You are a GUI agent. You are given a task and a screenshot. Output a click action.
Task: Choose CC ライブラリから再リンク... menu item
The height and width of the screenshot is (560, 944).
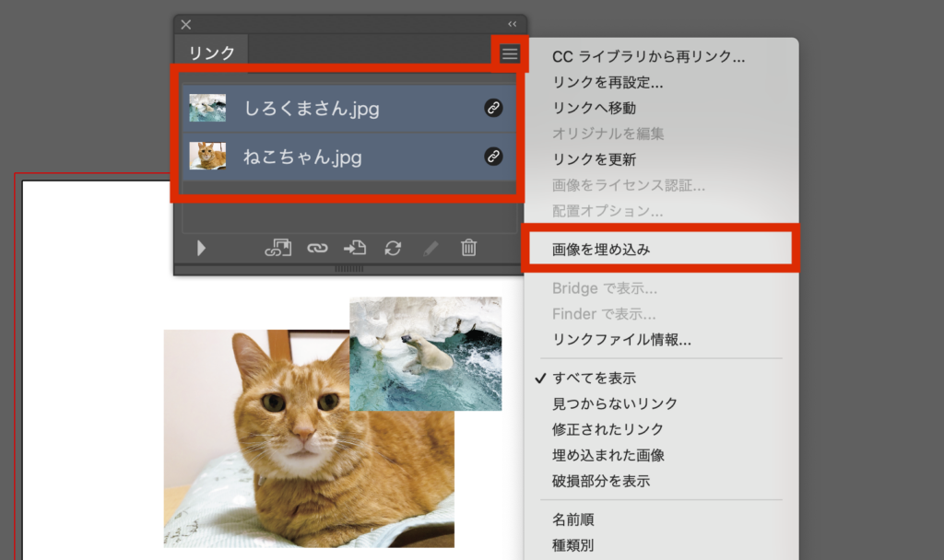point(648,56)
